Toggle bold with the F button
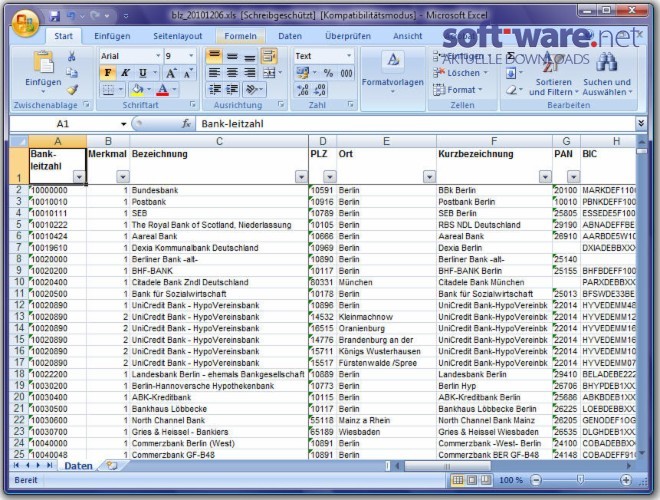 [x=108, y=73]
